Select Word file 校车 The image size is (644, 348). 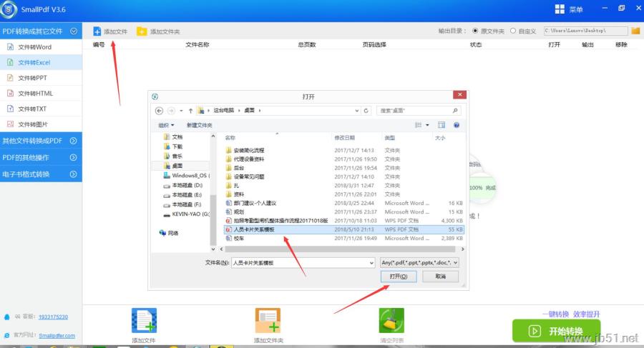344,238
